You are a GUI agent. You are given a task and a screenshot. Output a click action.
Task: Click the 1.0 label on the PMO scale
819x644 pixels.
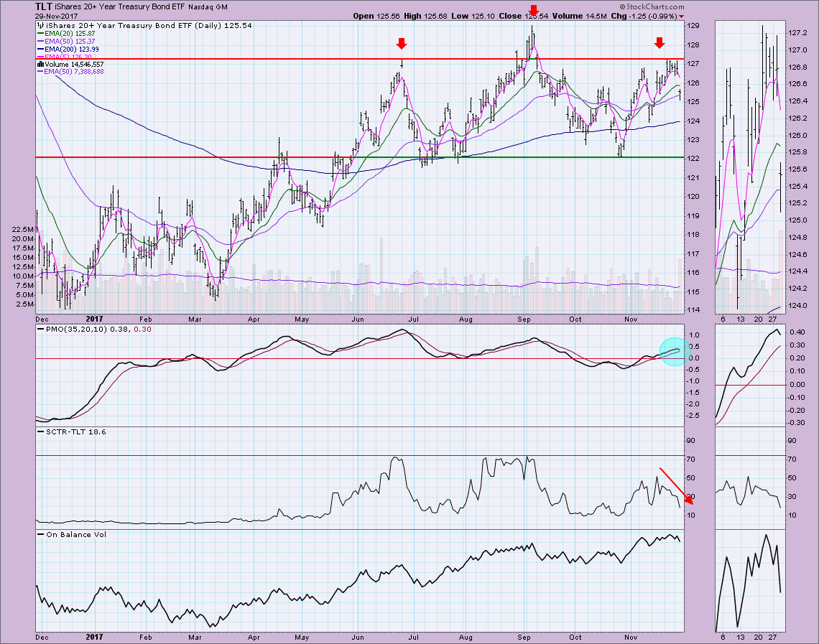point(694,335)
